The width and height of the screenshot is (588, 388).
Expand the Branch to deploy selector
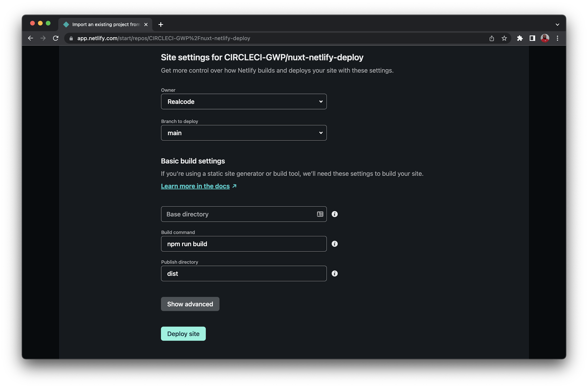243,133
